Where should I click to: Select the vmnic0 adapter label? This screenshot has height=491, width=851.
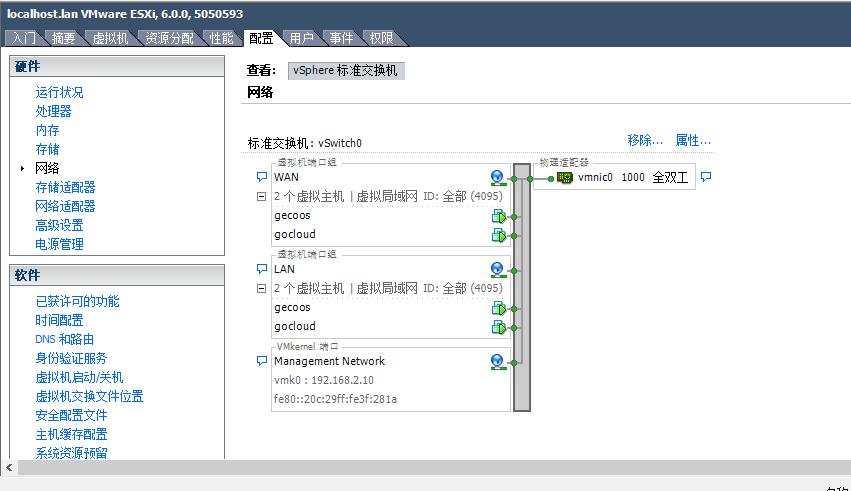coord(595,177)
